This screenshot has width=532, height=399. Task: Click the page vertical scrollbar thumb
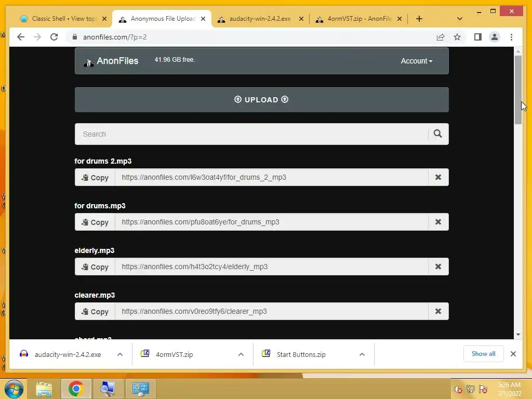click(518, 90)
